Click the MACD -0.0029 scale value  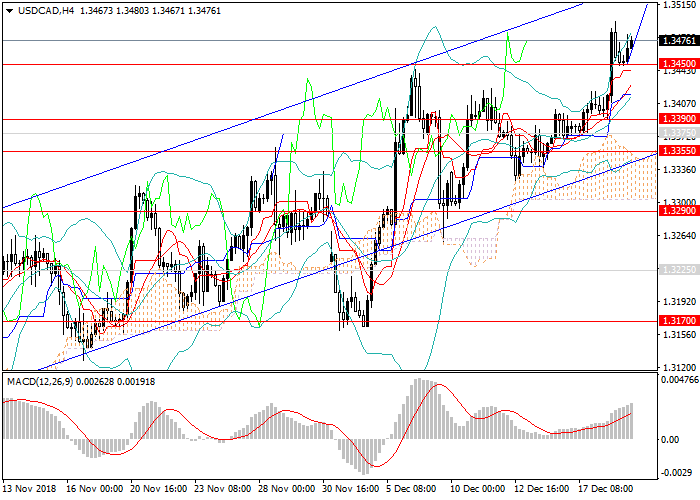click(x=675, y=470)
